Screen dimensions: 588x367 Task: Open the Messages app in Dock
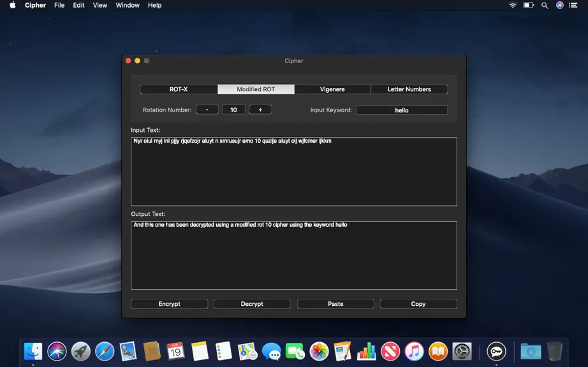[271, 352]
